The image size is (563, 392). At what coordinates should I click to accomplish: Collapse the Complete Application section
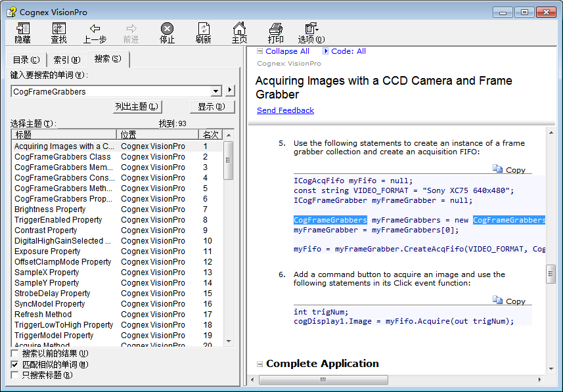[x=259, y=364]
